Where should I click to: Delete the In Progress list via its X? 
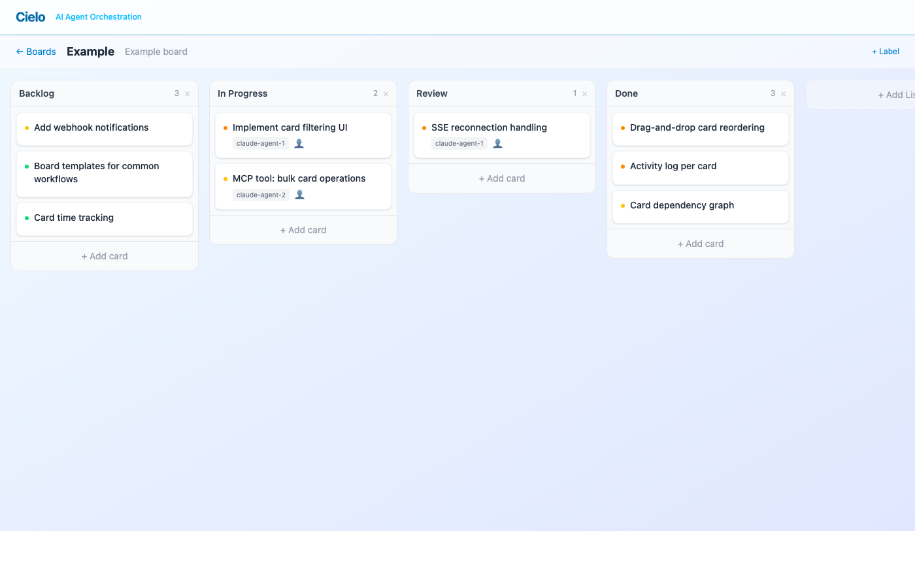(384, 93)
